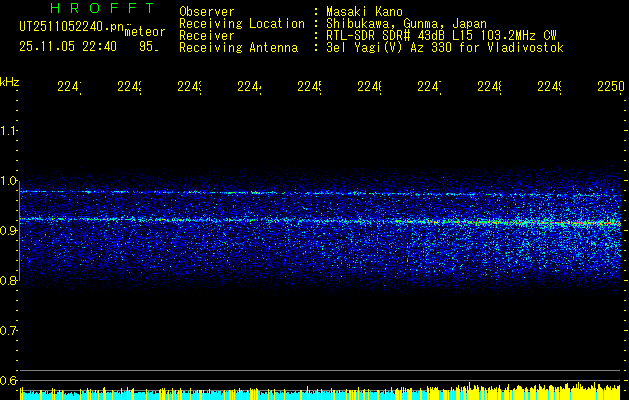The image size is (629, 400).
Task: Click the 1.0 frequency axis label
Action: (x=8, y=181)
